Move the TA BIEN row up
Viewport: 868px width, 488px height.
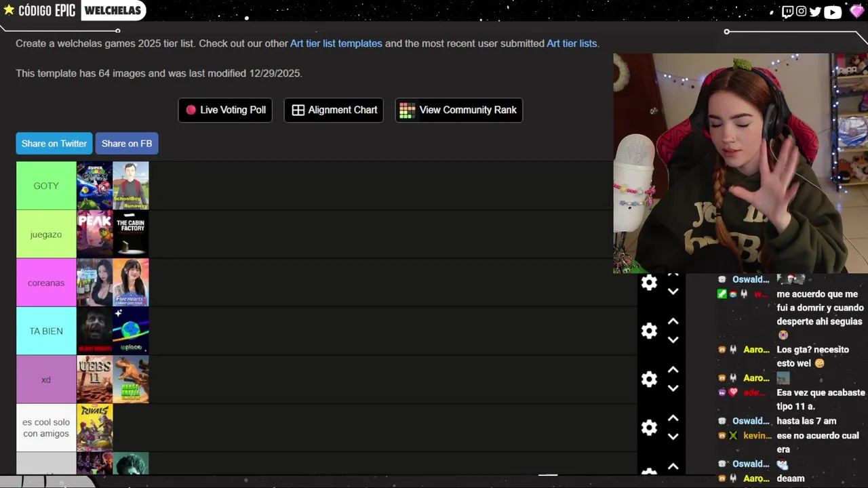tap(673, 321)
